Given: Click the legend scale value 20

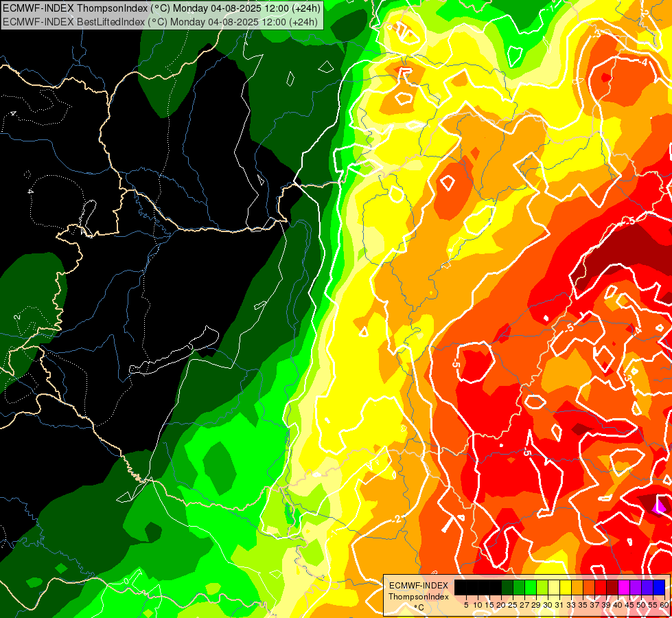Looking at the screenshot, I should [x=502, y=605].
